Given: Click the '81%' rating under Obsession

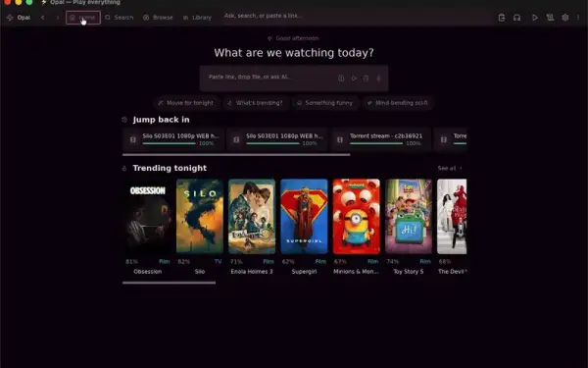Looking at the screenshot, I should coord(132,261).
